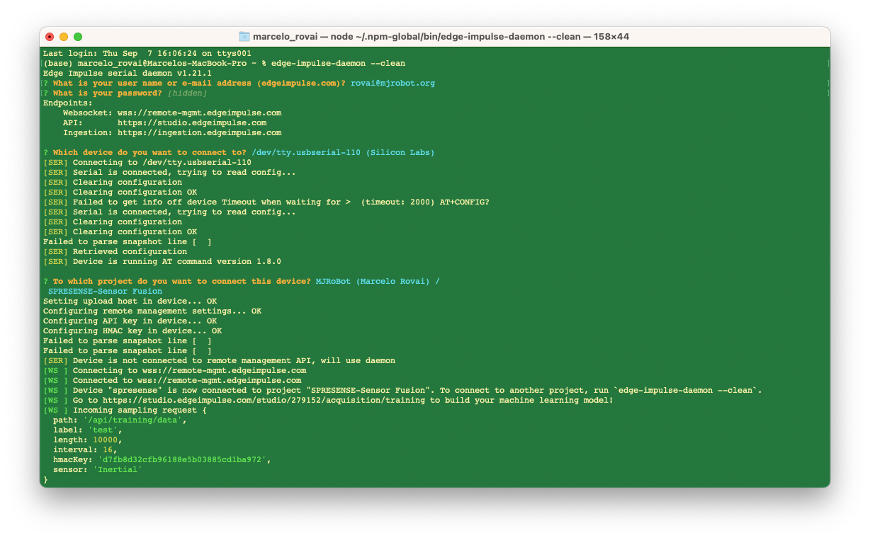Click 'Device is running AT command version 1.8.0'
870x540 pixels.
coord(162,261)
